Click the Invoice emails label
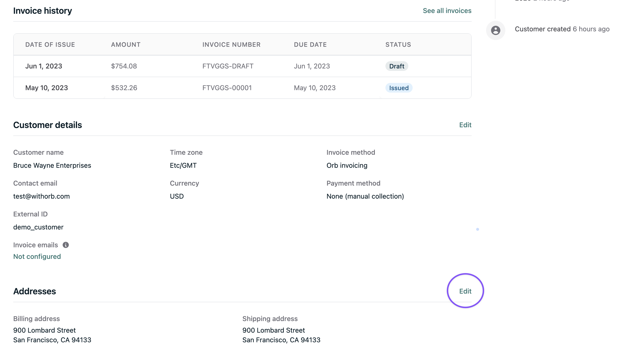Screen dimensions: 644x363 click(35, 245)
